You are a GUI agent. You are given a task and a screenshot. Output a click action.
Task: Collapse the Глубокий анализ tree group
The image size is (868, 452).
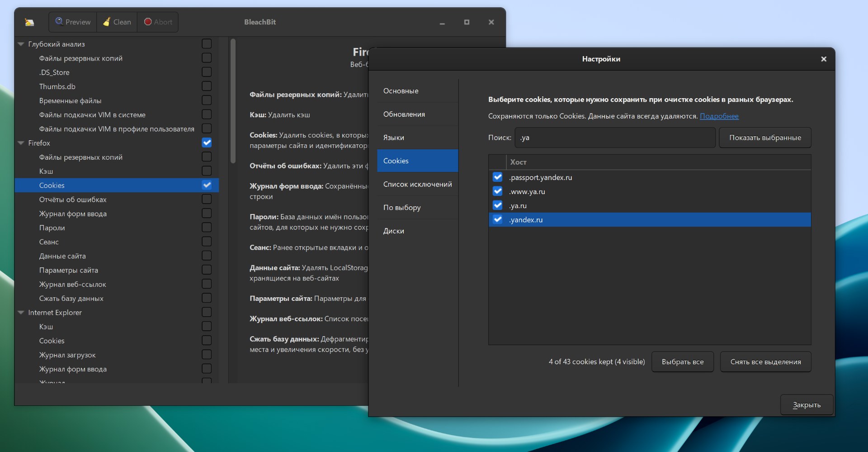(x=21, y=44)
